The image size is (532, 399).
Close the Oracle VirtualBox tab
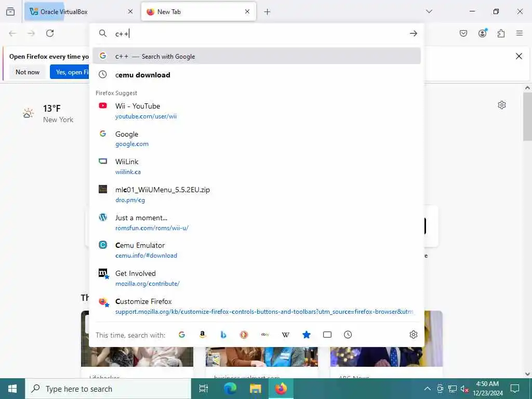pos(130,12)
